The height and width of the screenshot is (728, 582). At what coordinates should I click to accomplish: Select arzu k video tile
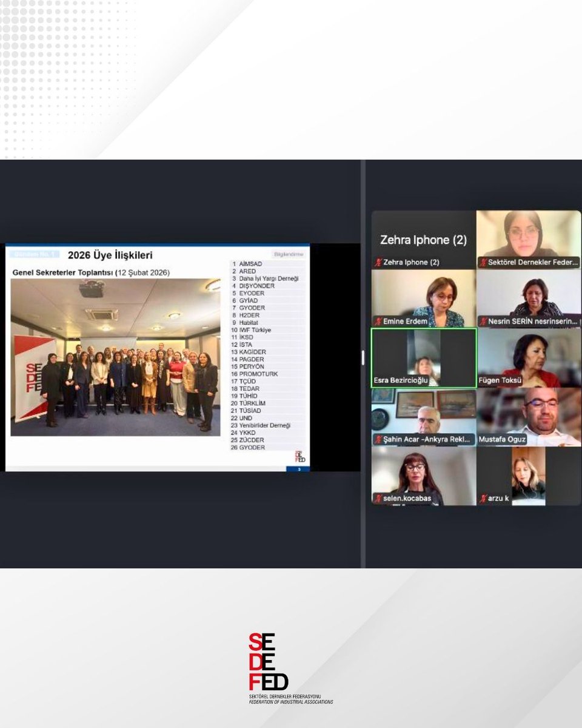click(x=529, y=476)
